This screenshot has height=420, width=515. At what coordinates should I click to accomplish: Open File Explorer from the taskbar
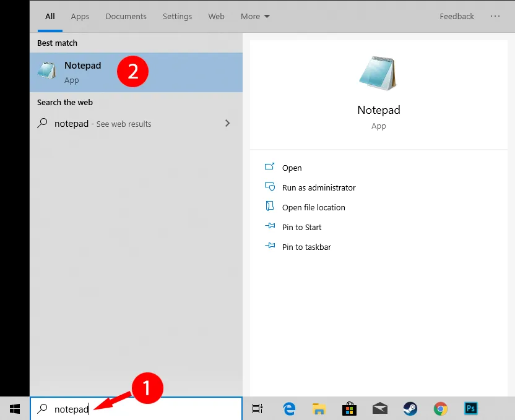[x=319, y=409]
